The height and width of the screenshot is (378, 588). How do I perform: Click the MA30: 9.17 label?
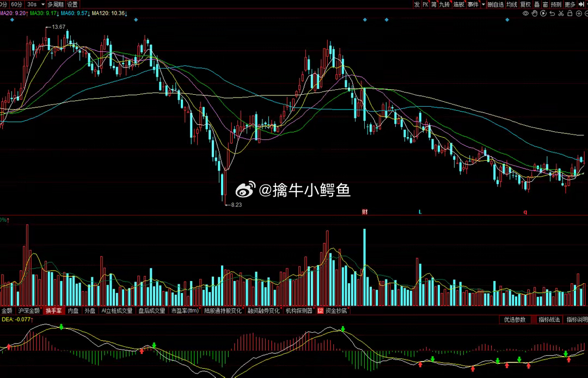pos(45,13)
